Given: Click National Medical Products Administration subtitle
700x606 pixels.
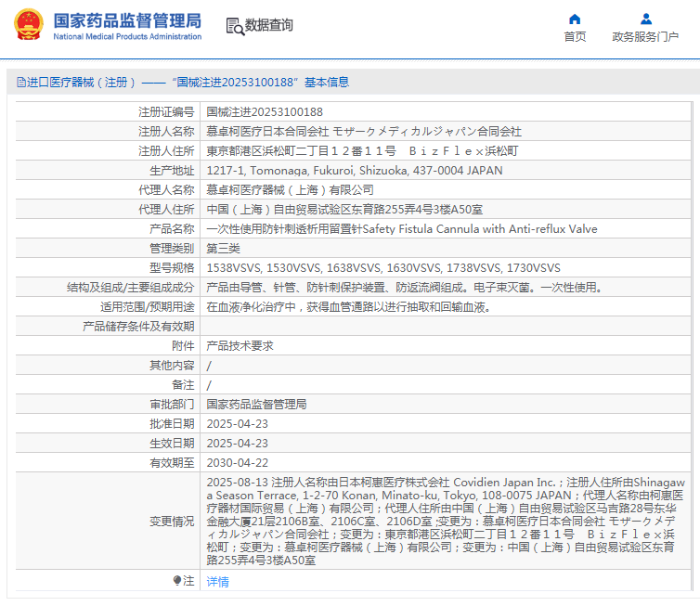Looking at the screenshot, I should click(x=127, y=37).
